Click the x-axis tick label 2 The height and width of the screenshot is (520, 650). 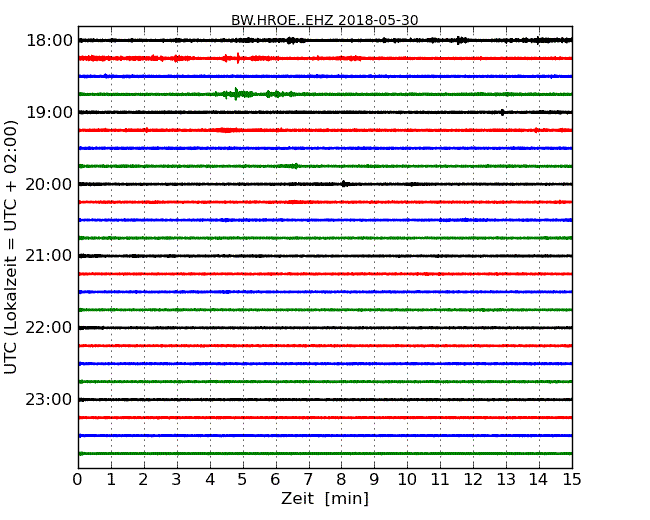pos(143,480)
